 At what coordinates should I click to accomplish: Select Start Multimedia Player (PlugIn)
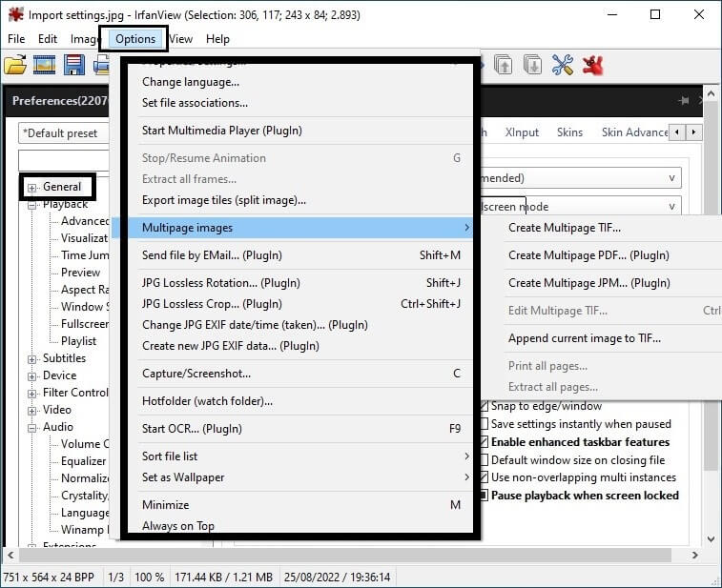pos(300,131)
